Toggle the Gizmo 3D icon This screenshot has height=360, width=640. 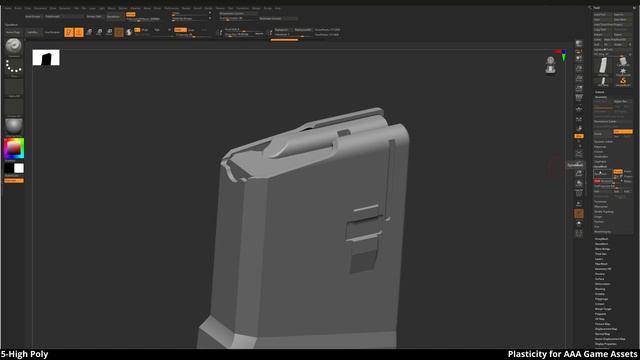click(x=119, y=32)
